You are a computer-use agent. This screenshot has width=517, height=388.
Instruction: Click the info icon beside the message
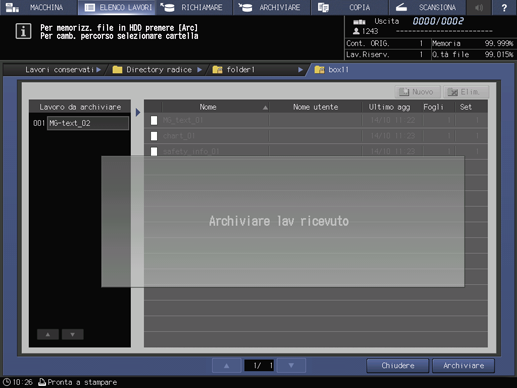[x=23, y=31]
